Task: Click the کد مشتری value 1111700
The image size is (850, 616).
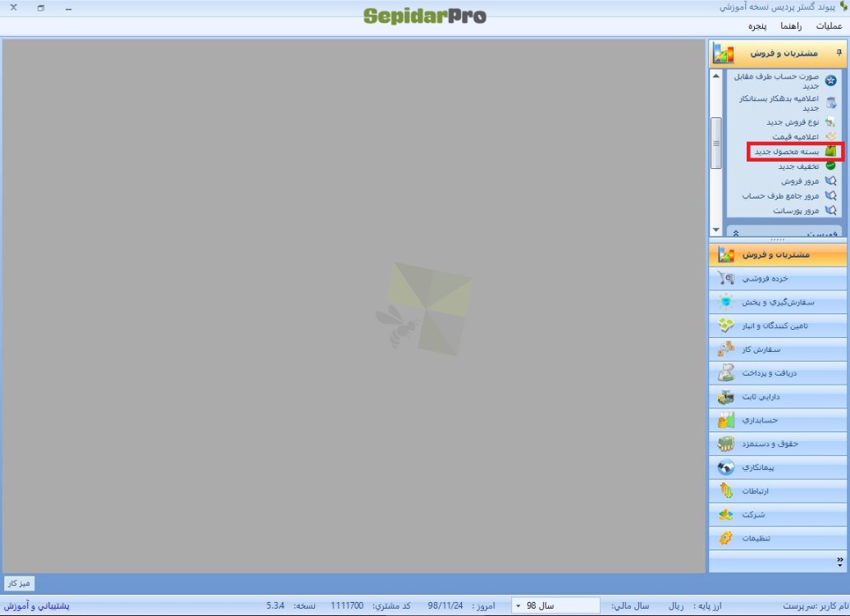Action: [347, 605]
